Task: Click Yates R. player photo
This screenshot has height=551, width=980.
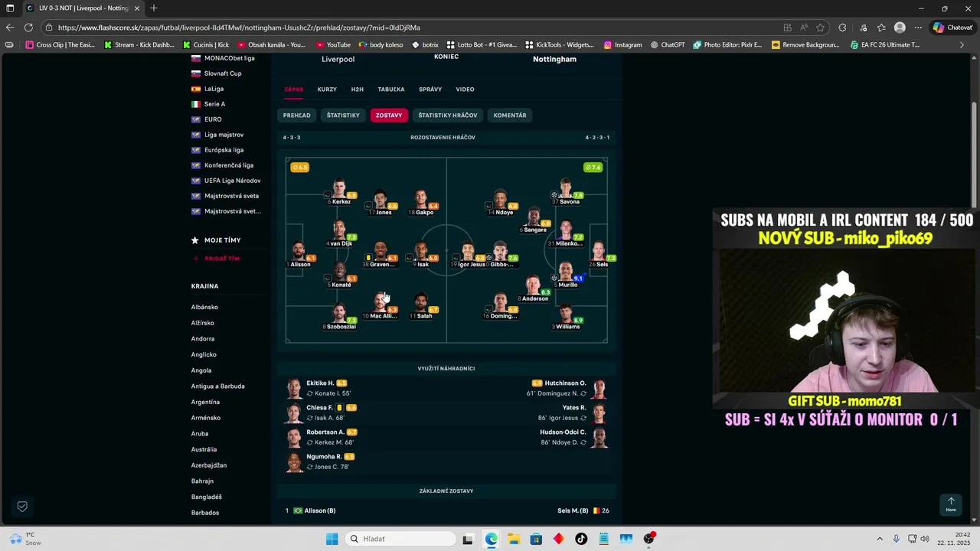Action: 599,413
